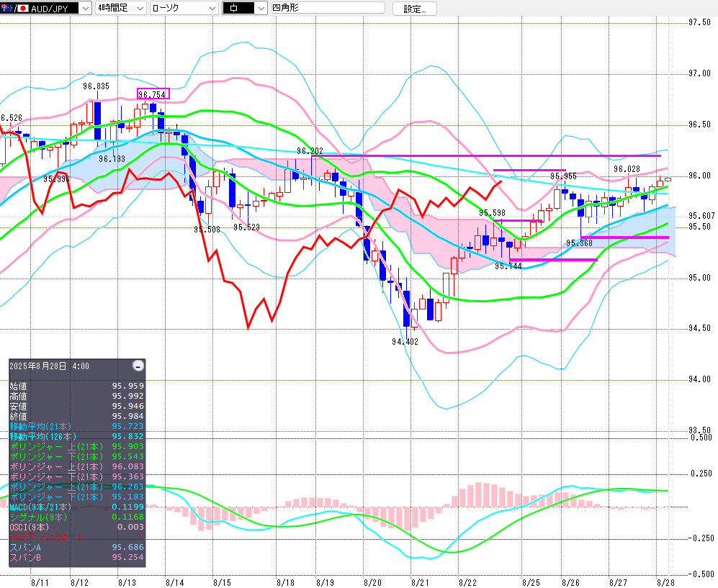Image resolution: width=718 pixels, height=588 pixels.
Task: Click the 2025年8月28日 4:00 panel header
Action: click(50, 366)
